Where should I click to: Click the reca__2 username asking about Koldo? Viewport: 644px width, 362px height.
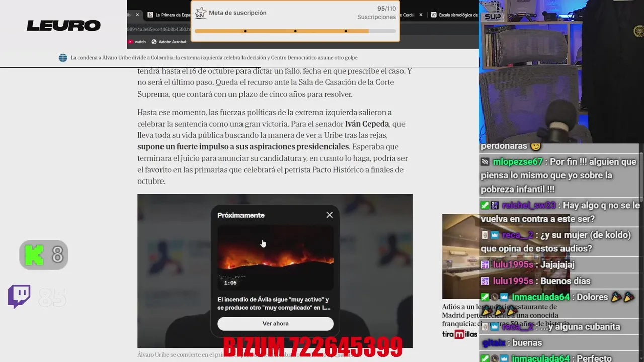tap(517, 235)
